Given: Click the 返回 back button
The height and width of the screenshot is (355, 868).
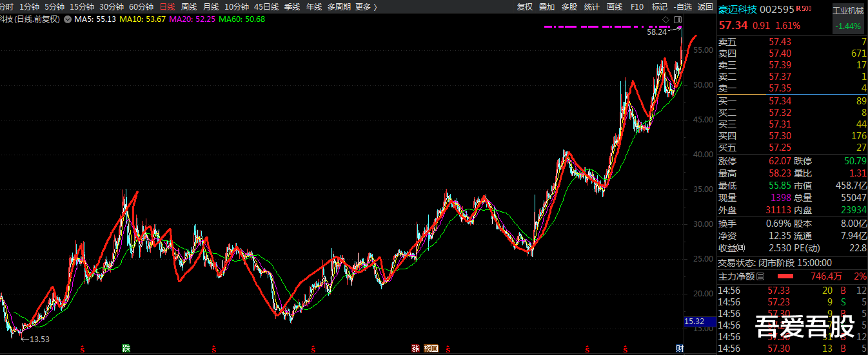Looking at the screenshot, I should tap(705, 6).
